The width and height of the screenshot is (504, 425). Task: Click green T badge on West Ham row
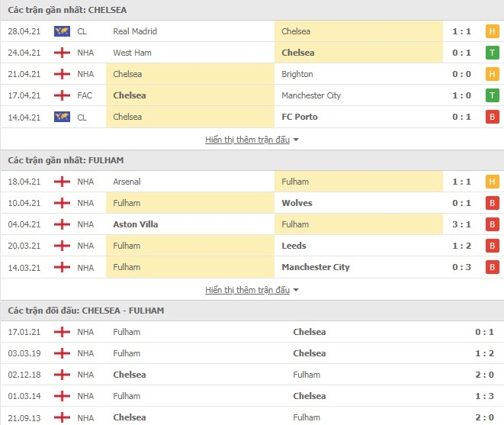[x=492, y=53]
